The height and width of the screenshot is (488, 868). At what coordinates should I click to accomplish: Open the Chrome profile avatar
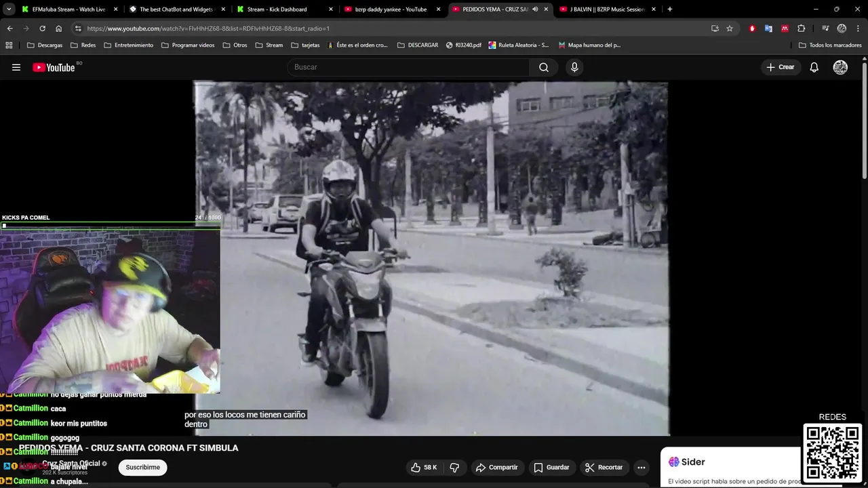click(x=842, y=28)
